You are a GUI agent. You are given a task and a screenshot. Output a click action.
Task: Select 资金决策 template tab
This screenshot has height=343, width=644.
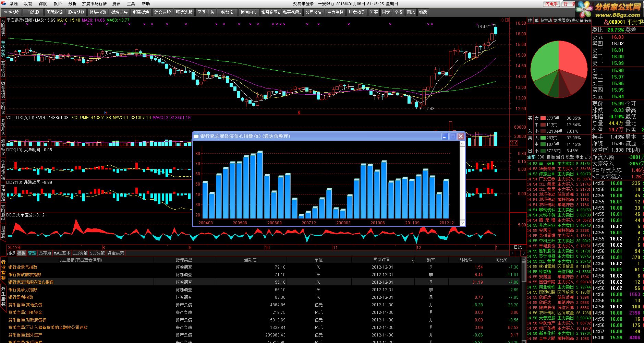click(116, 253)
